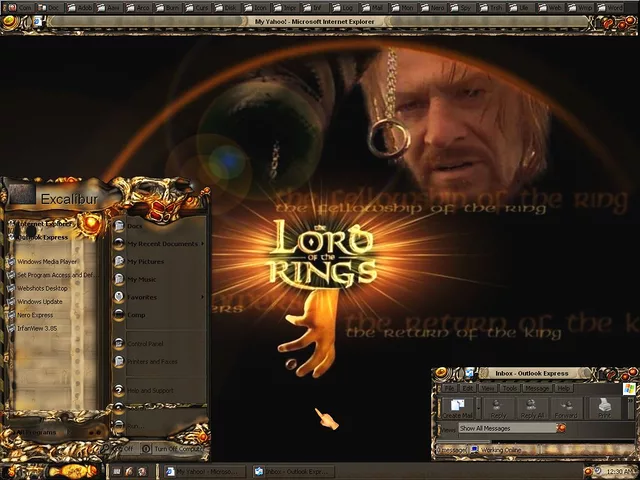The width and height of the screenshot is (640, 480).
Task: Open the Curs toolbar folder
Action: (197, 7)
